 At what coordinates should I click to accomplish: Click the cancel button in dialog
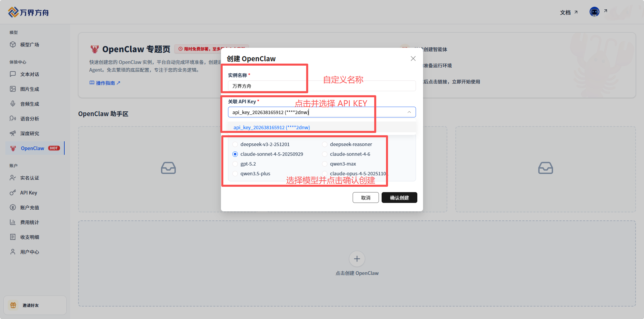pos(365,198)
